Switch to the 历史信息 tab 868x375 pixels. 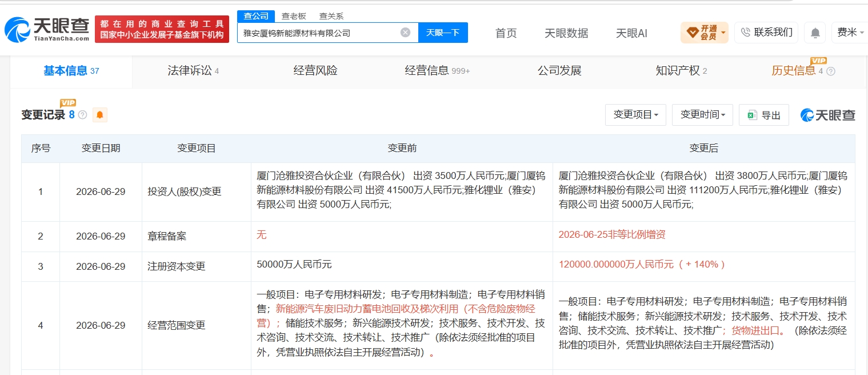tap(794, 71)
